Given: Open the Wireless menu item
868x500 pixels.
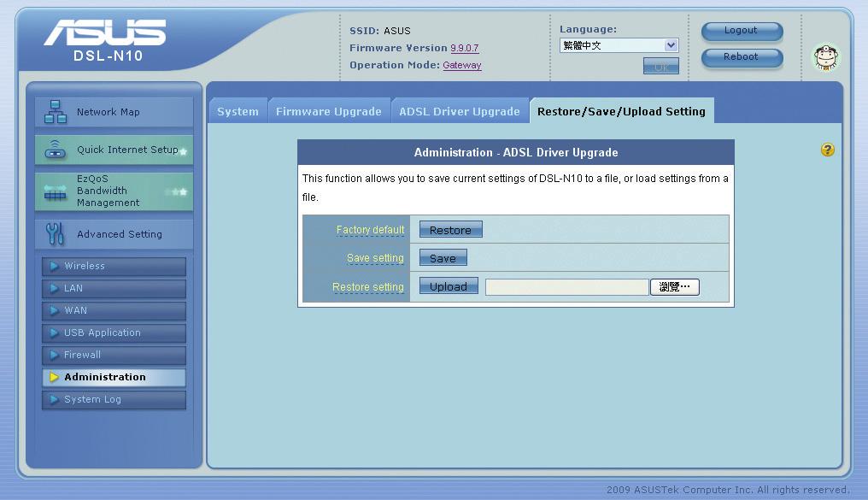Looking at the screenshot, I should [x=114, y=267].
